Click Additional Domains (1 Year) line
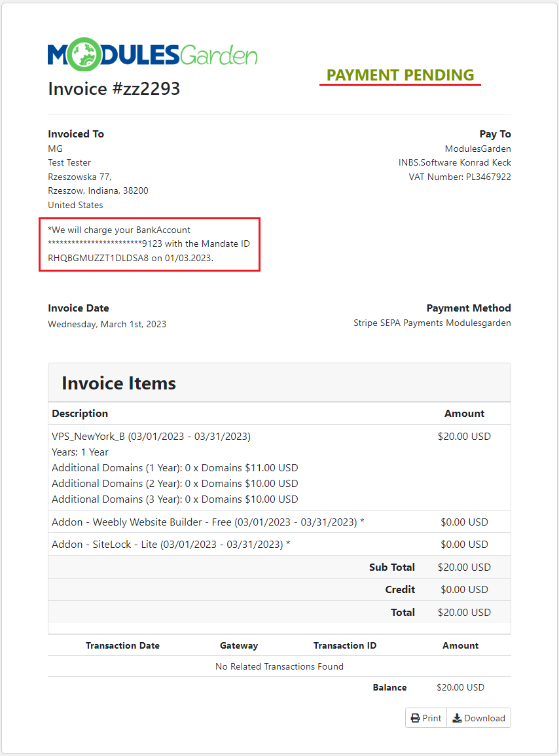 click(175, 468)
